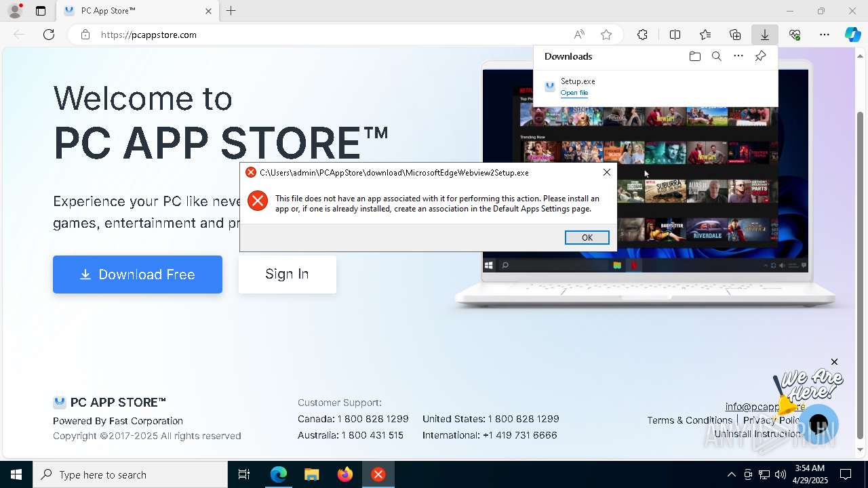Open the notification center icon
Viewport: 868px width, 488px height.
(x=846, y=474)
